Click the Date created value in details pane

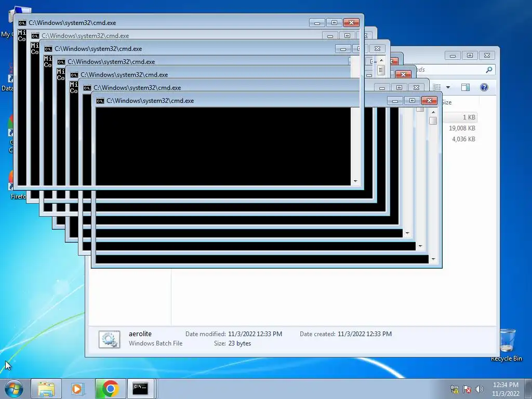(365, 334)
